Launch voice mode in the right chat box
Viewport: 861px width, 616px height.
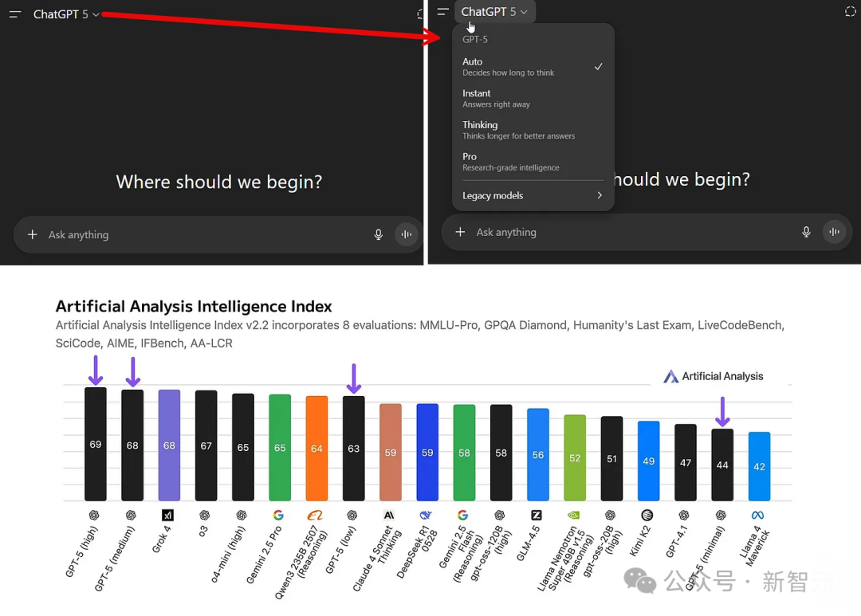(834, 232)
